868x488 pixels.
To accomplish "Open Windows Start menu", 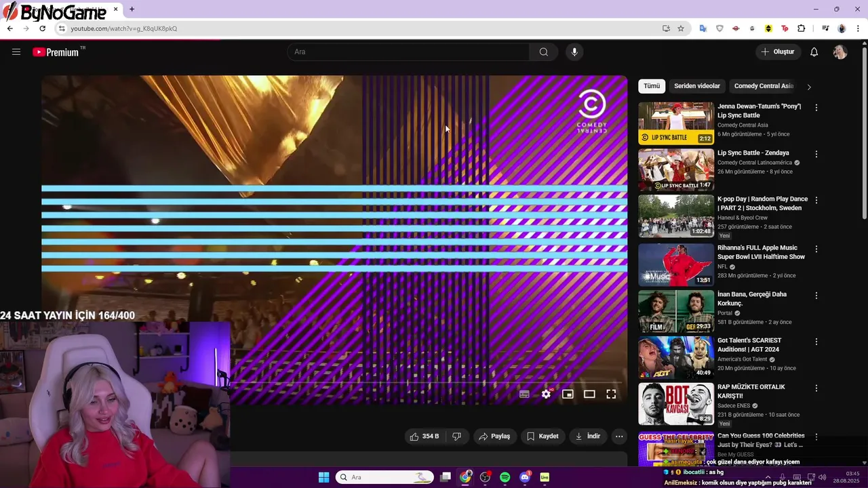I will [323, 477].
